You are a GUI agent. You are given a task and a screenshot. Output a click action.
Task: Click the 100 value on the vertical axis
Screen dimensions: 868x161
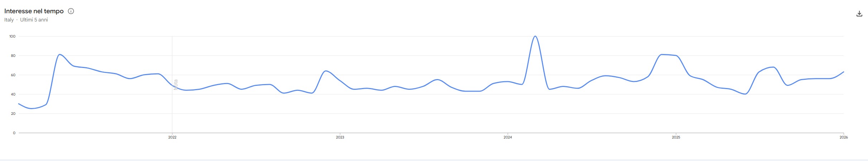point(13,36)
